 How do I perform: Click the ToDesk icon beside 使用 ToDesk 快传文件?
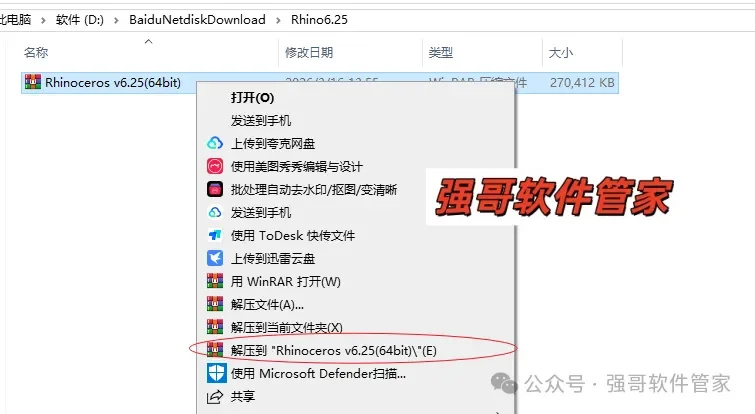(x=215, y=235)
